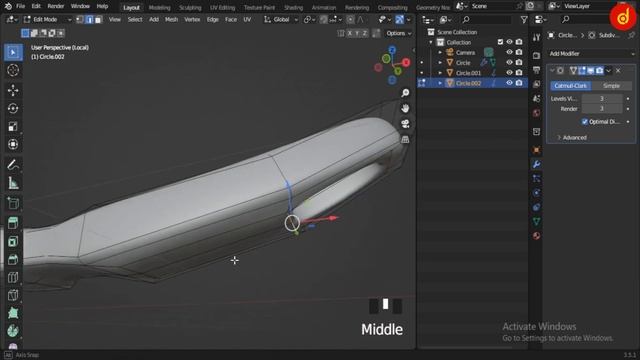Choose Simple subdivision type
640x360 pixels.
tap(611, 86)
